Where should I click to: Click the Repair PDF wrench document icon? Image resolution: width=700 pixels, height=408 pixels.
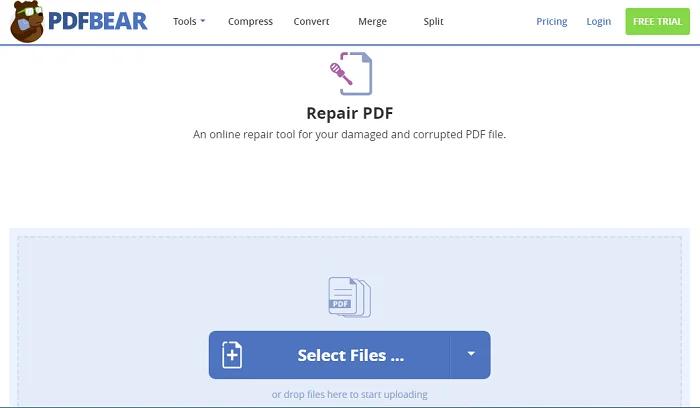click(350, 74)
